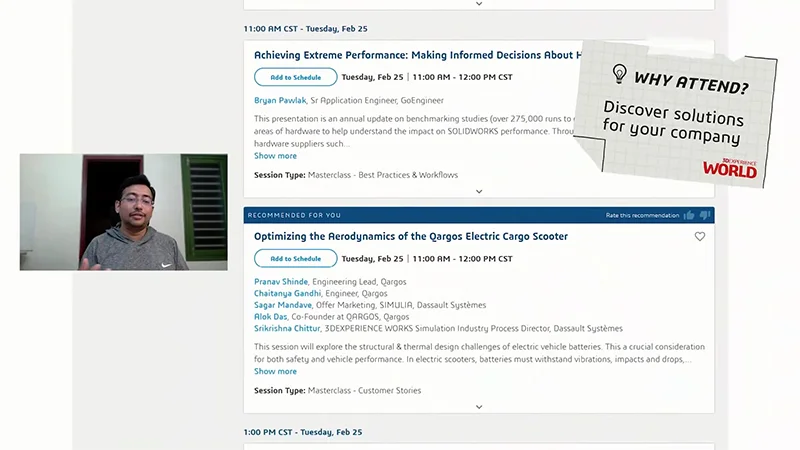Click the lightbulb icon beside Why Attend

[x=620, y=74]
